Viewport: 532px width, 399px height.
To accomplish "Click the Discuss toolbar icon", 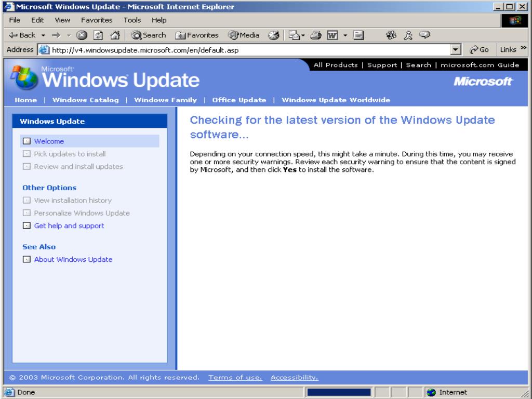I will [358, 35].
